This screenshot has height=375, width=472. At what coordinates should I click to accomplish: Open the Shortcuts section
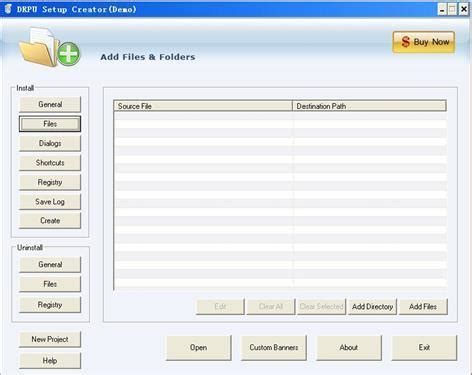coord(50,163)
